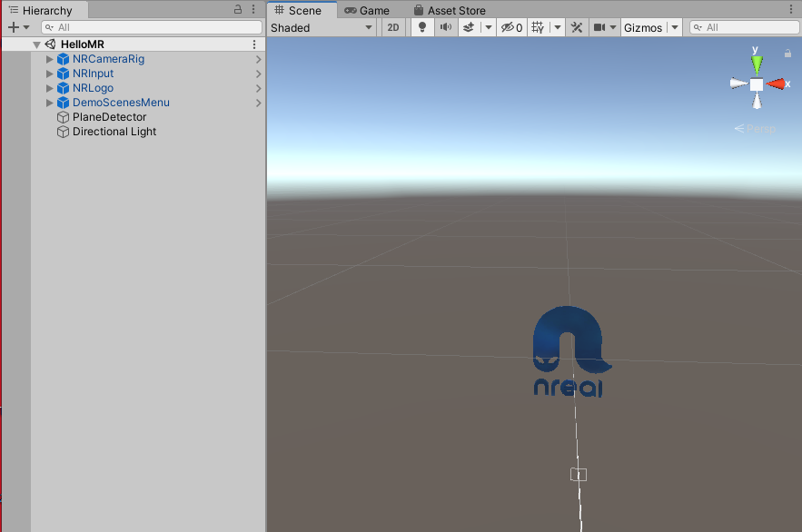Open the scene effects dropdown arrow
Viewport: 802px width, 532px height.
click(x=489, y=27)
